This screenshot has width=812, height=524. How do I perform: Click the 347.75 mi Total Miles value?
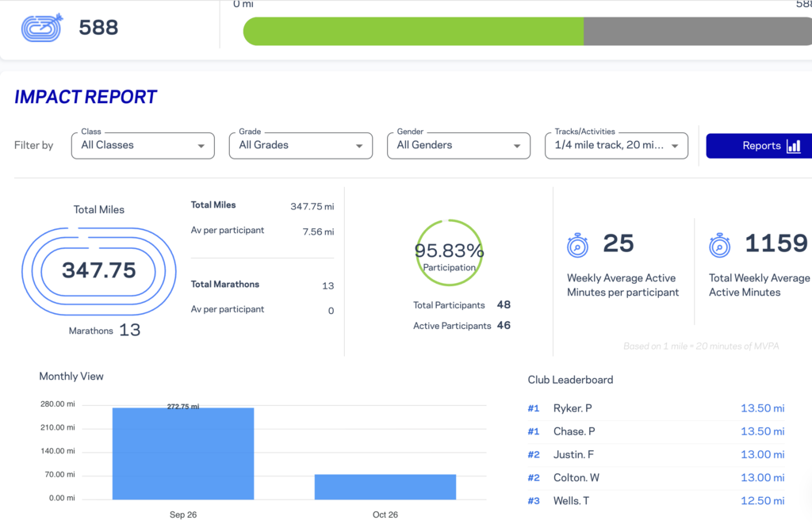[312, 207]
